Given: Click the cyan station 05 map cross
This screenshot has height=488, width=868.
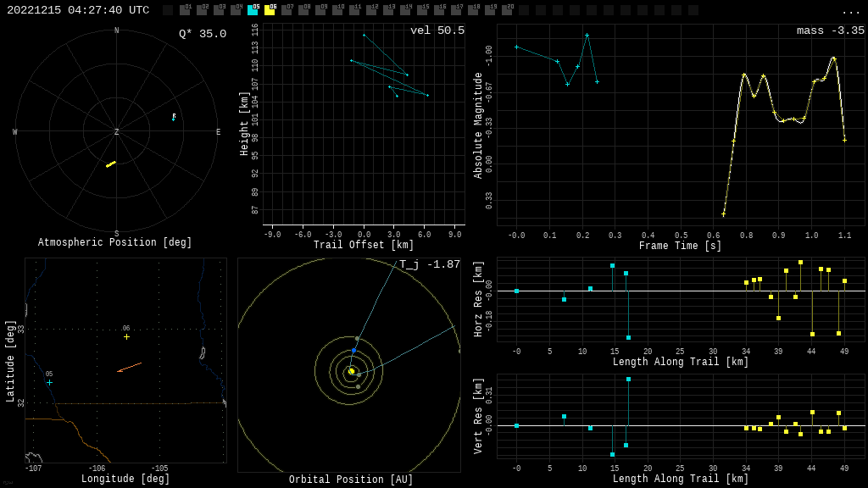Looking at the screenshot, I should [49, 382].
